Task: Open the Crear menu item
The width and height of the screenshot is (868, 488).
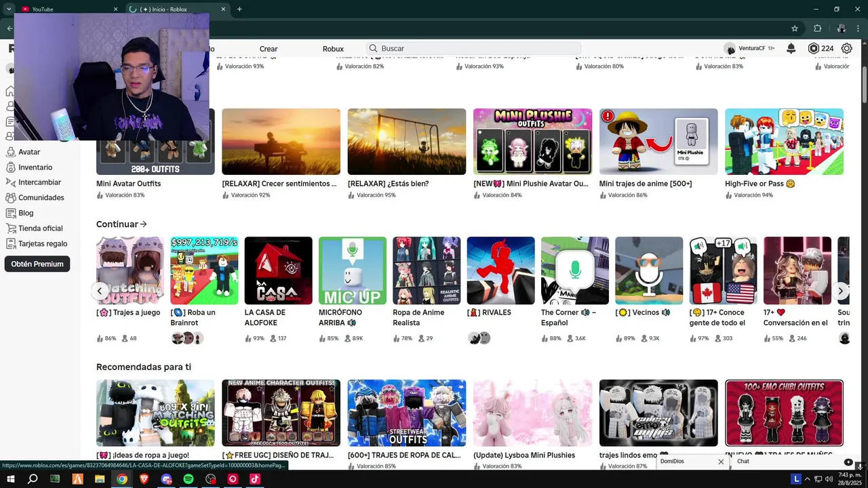Action: (x=269, y=49)
